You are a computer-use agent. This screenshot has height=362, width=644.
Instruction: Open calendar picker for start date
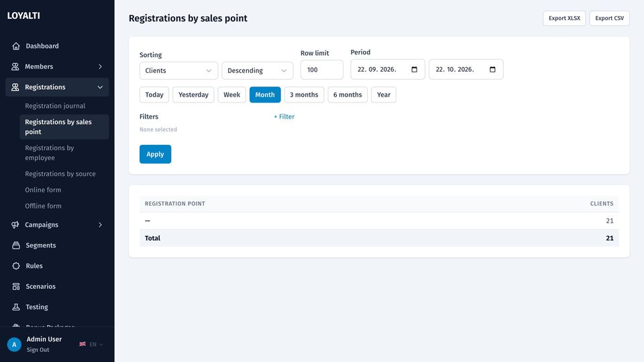coord(415,69)
